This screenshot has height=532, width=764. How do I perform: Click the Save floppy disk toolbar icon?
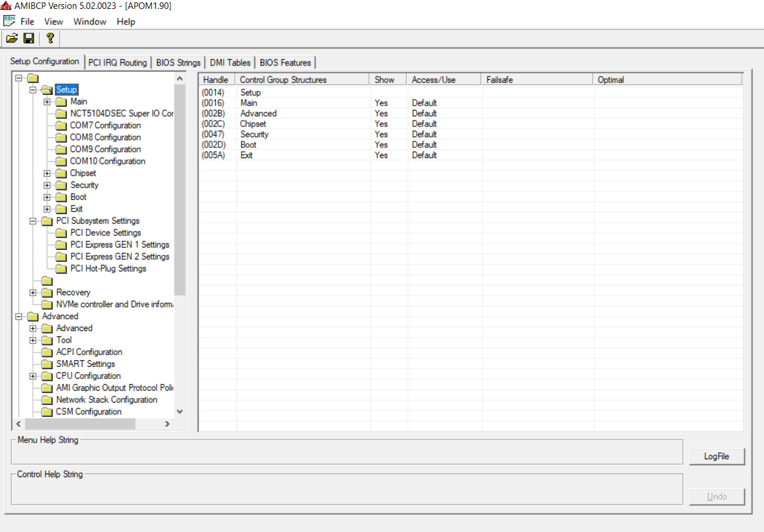29,39
